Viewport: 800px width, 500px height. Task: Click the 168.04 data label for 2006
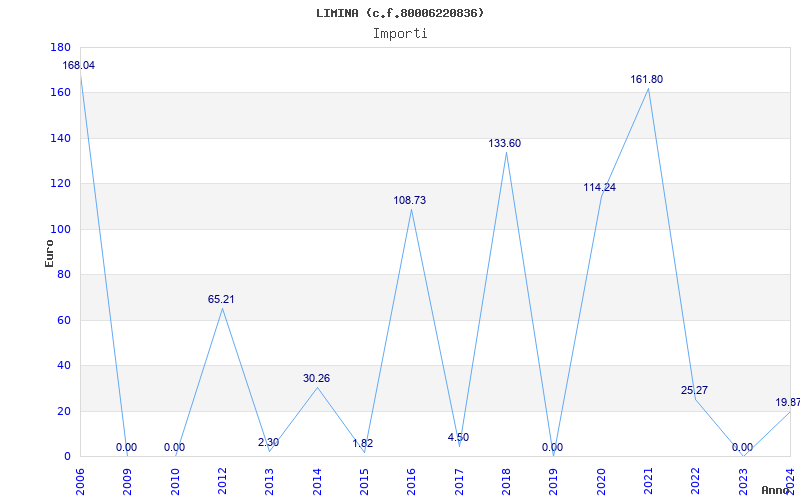click(79, 65)
